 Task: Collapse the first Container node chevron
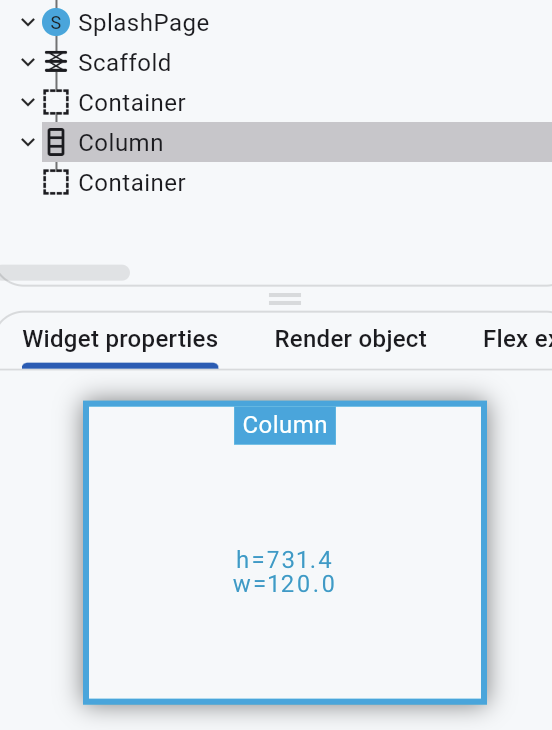[28, 102]
